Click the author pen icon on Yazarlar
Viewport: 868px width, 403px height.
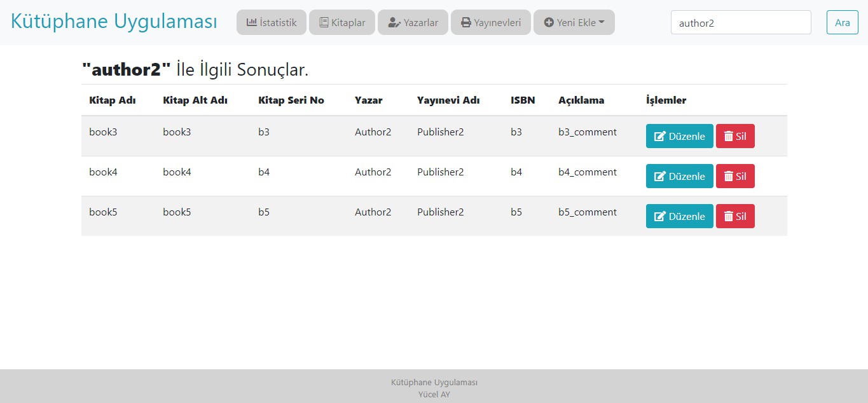(394, 23)
